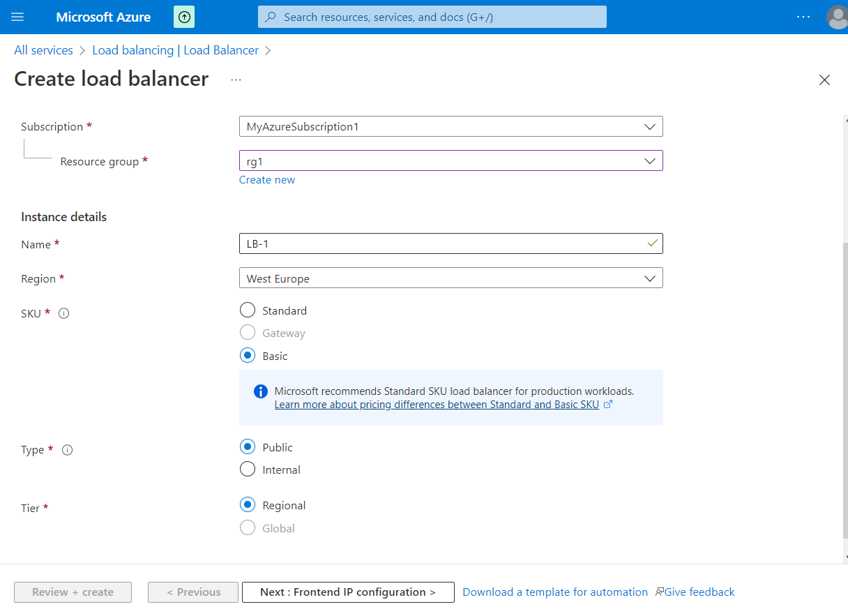Click the Previous button
Image resolution: width=848 pixels, height=616 pixels.
click(x=193, y=592)
